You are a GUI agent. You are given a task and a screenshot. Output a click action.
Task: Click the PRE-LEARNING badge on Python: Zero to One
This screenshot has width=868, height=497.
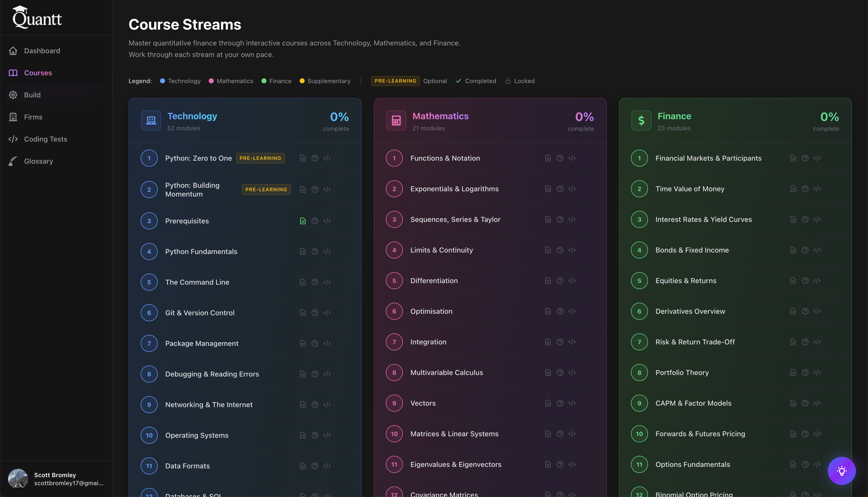click(260, 158)
